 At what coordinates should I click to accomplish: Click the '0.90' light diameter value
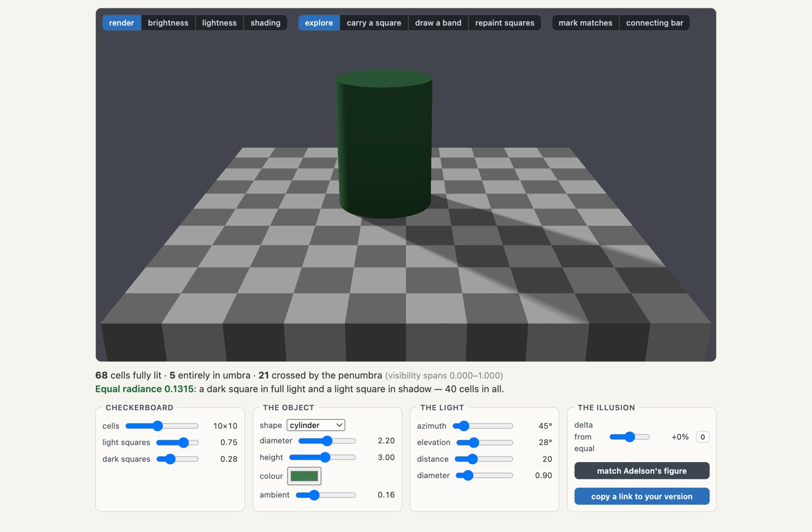(x=543, y=476)
